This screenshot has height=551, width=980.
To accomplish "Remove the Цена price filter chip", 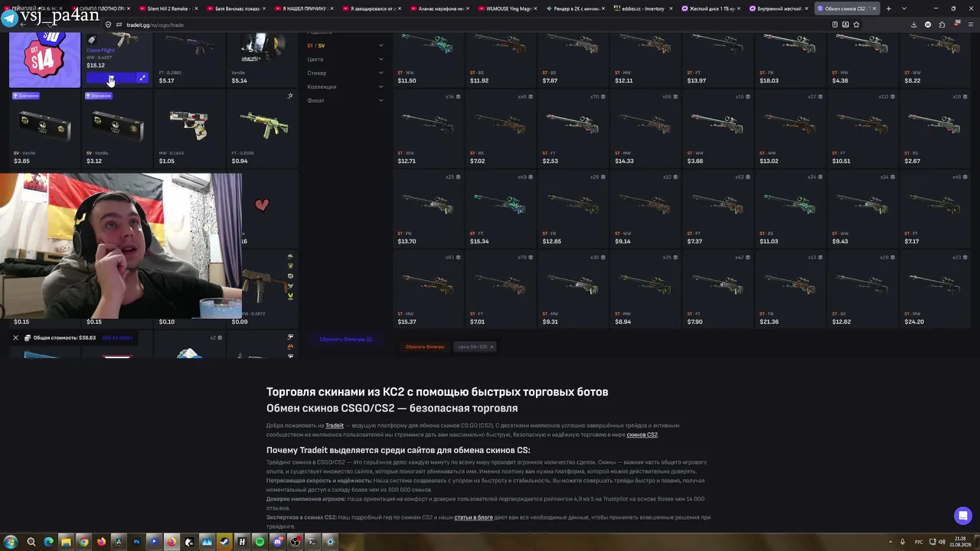I will pos(492,347).
